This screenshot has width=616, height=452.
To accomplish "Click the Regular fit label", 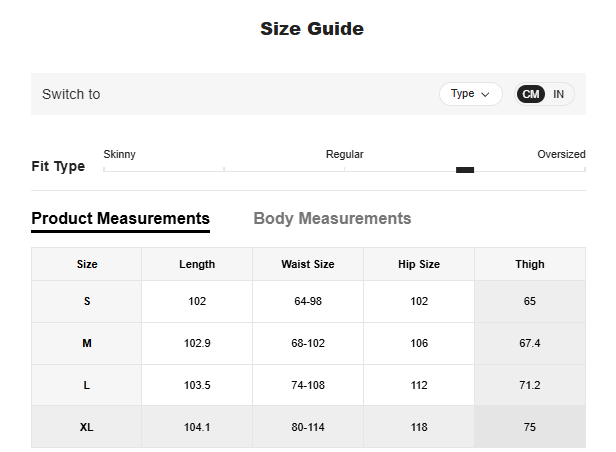I will point(344,154).
